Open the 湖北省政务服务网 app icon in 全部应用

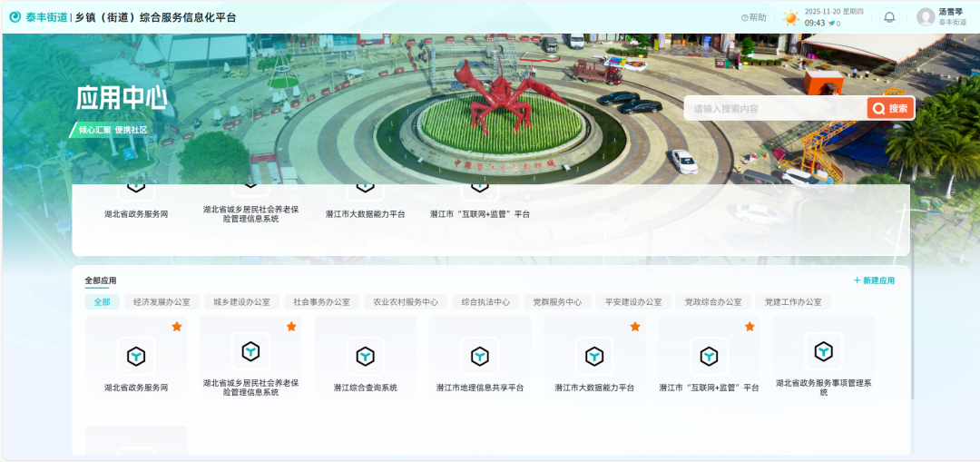click(x=136, y=356)
